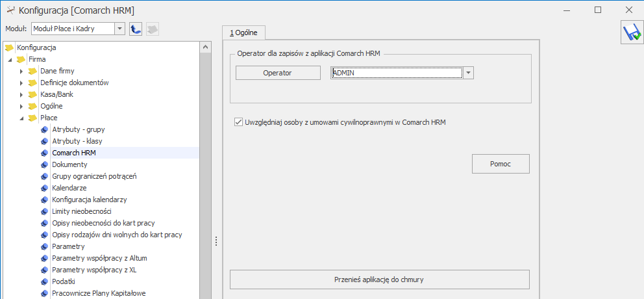This screenshot has width=644, height=299.
Task: Select Atrybuty - grupy in the tree
Action: point(79,129)
